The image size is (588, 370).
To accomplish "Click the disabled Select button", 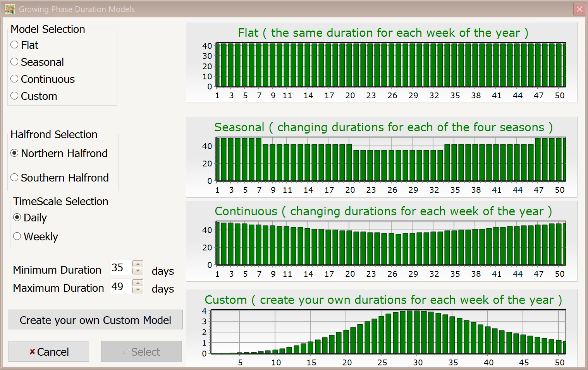I will pos(141,351).
